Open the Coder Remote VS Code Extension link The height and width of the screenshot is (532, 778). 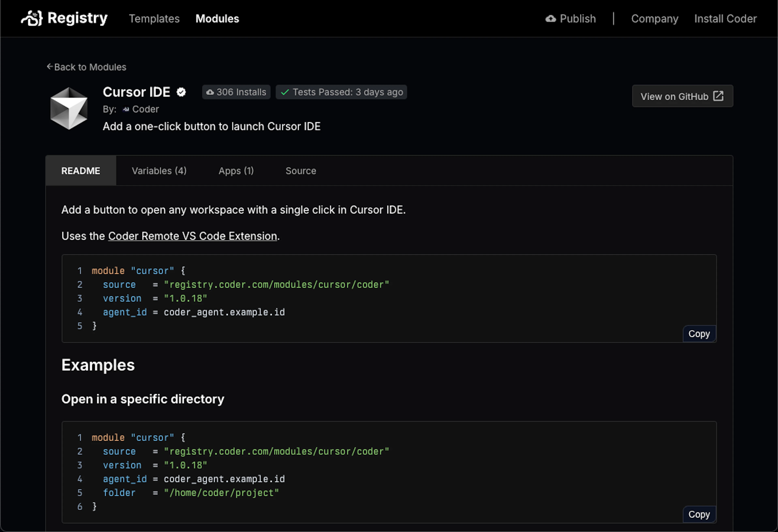click(192, 236)
